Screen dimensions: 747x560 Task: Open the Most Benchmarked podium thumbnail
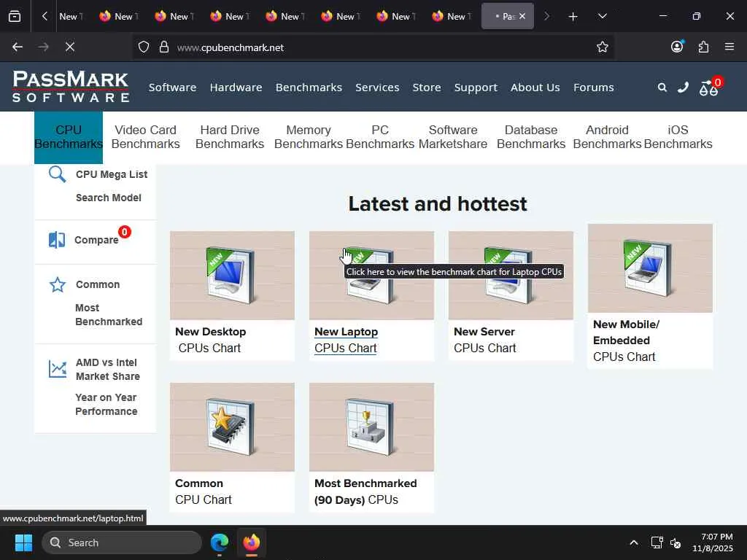coord(371,427)
